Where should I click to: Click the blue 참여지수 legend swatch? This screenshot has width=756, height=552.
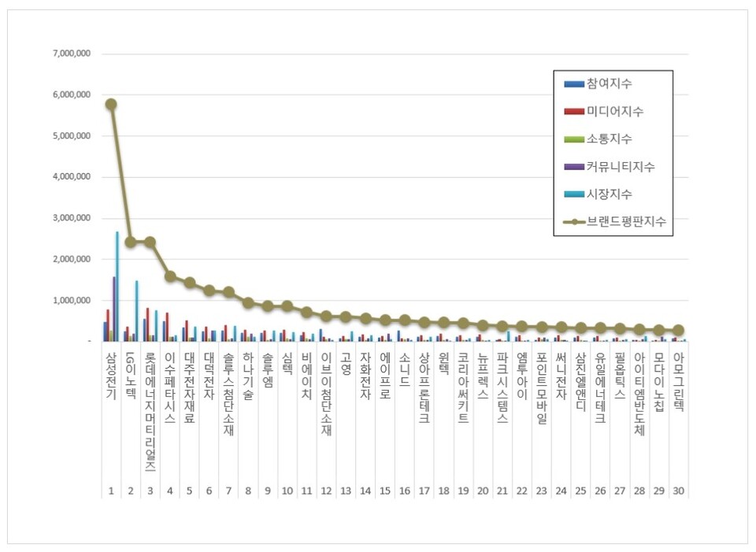tap(574, 83)
